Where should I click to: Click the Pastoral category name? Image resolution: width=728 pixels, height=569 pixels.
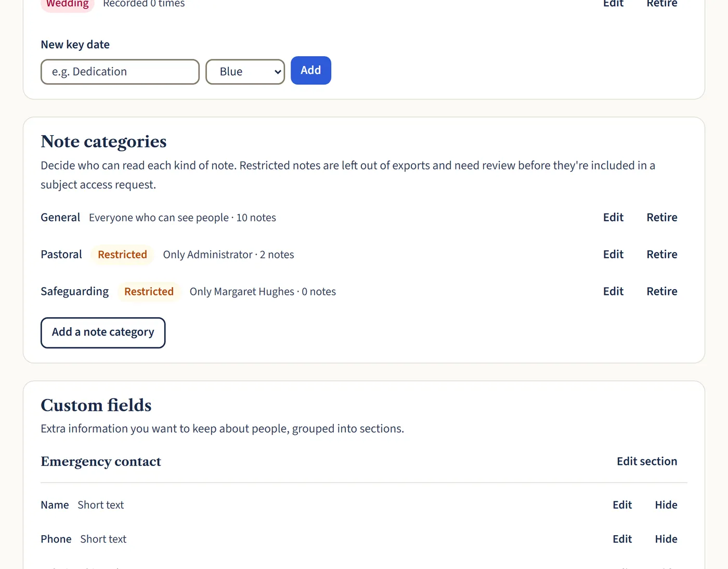(61, 254)
